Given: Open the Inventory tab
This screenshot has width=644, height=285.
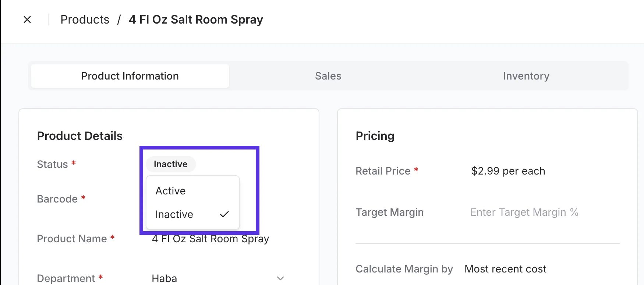Looking at the screenshot, I should pos(526,76).
